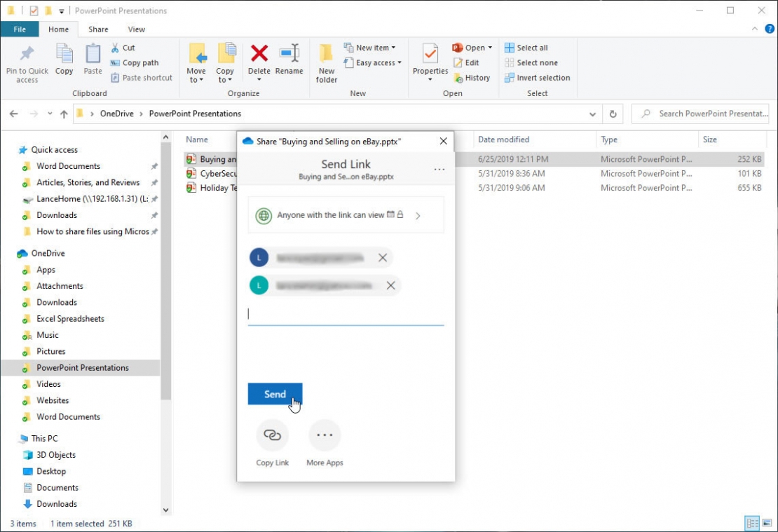778x532 pixels.
Task: Open the address bar history dropdown arrow
Action: pyautogui.click(x=592, y=114)
